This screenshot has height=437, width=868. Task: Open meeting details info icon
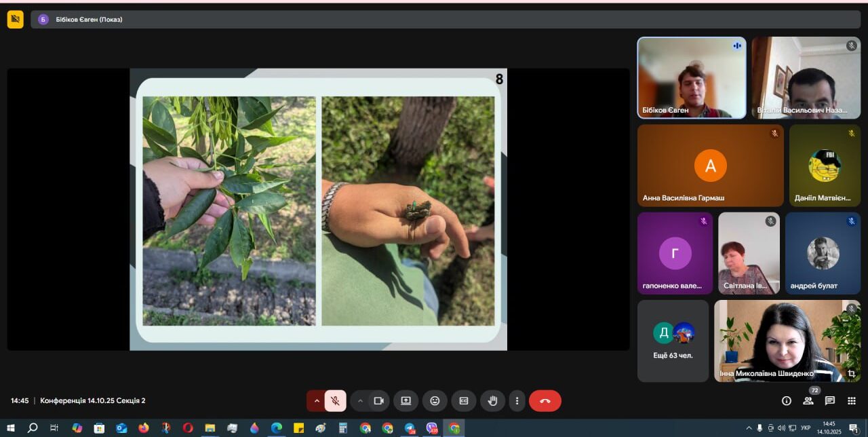point(787,401)
